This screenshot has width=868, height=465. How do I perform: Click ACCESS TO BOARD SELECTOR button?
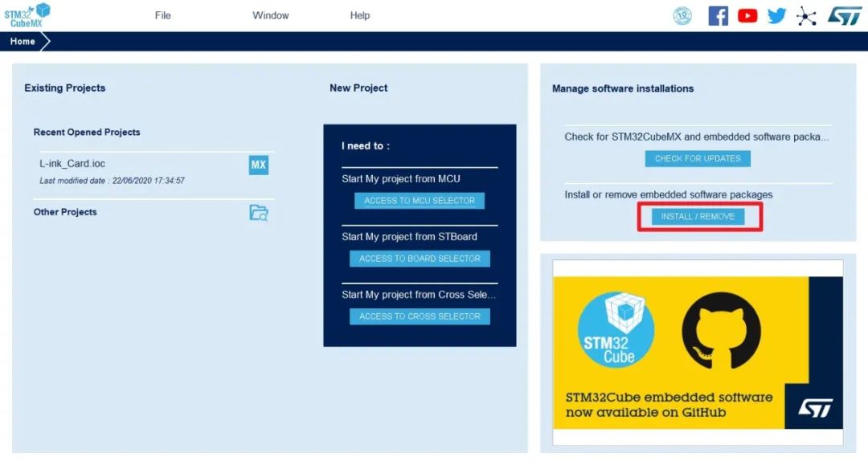[420, 259]
